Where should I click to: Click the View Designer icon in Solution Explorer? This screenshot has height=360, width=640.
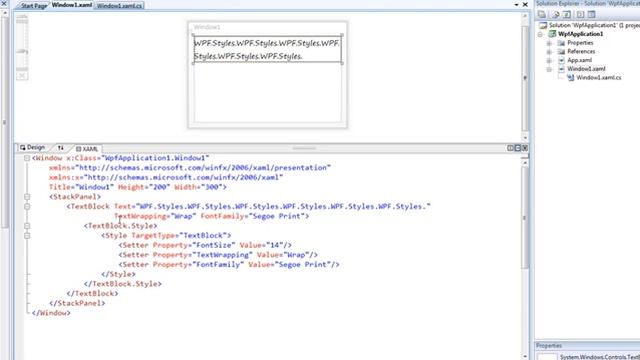tap(591, 15)
